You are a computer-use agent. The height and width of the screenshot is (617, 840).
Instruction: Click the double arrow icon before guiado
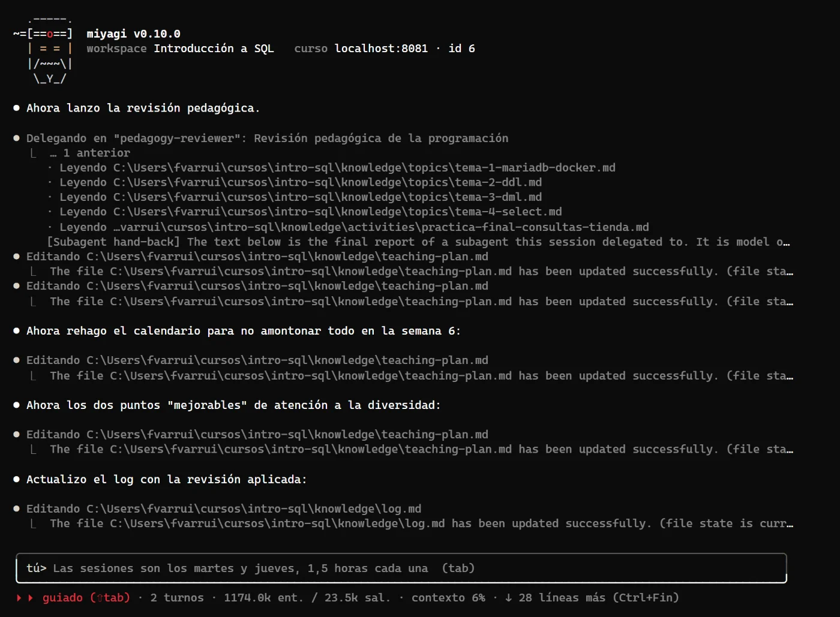(25, 598)
